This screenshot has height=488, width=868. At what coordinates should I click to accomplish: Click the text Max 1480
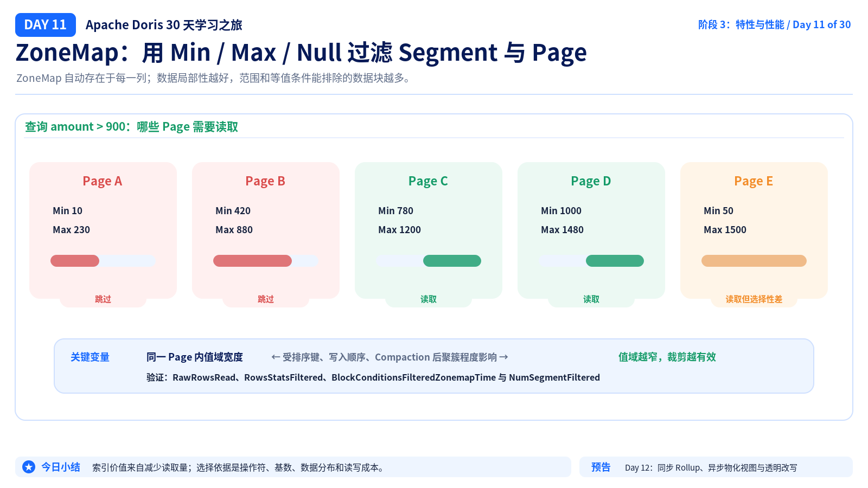[563, 230]
